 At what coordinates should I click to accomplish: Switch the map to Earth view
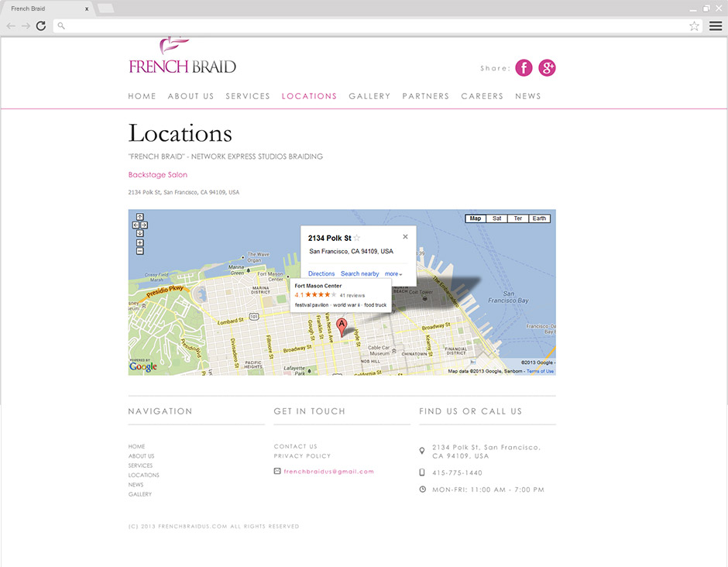[540, 218]
